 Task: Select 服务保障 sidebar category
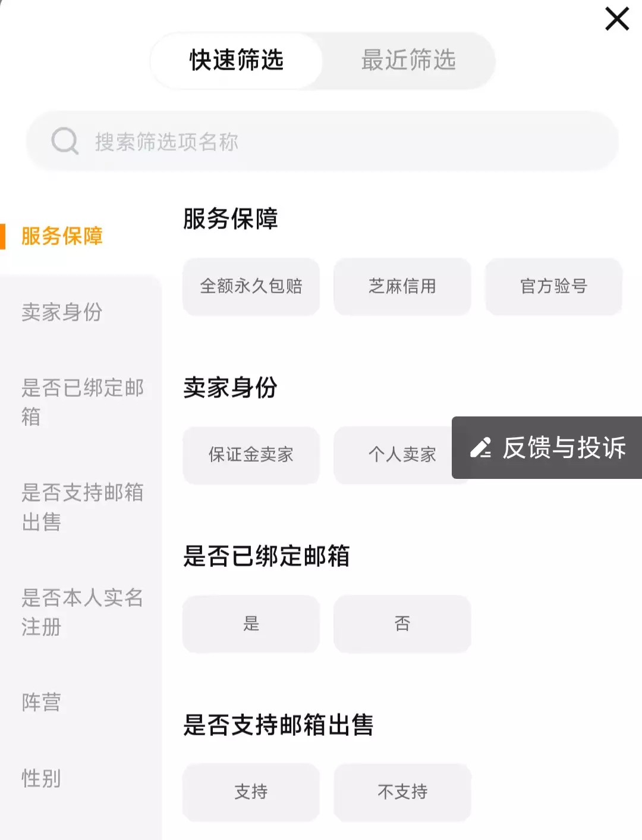pos(62,236)
